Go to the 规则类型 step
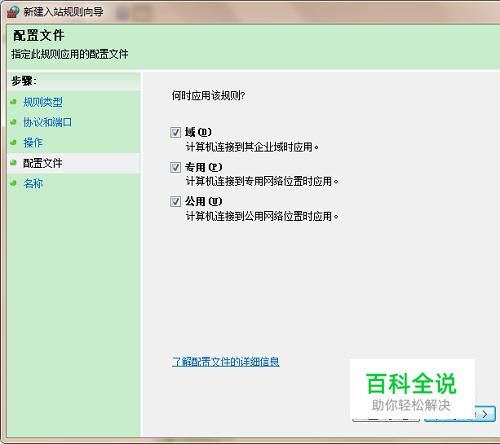Viewport: 500px width, 444px height. pos(43,102)
